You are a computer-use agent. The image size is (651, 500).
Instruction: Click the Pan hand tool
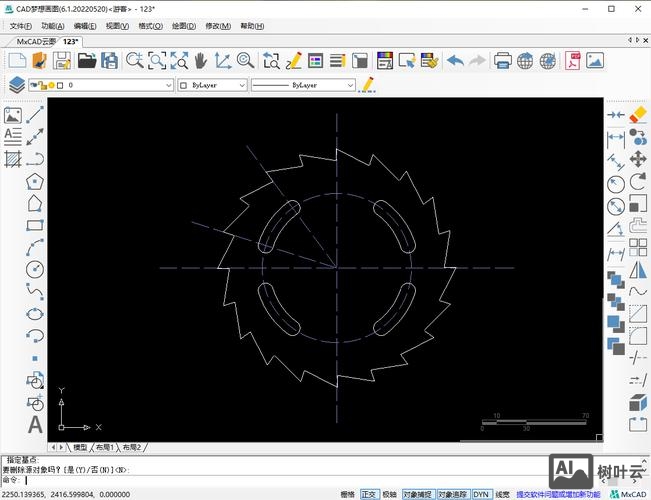pos(199,61)
